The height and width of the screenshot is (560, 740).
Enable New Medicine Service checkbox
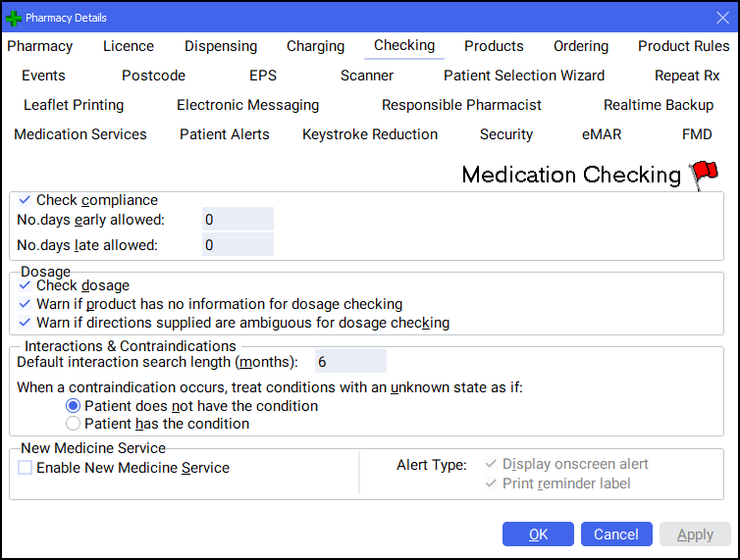pyautogui.click(x=26, y=468)
